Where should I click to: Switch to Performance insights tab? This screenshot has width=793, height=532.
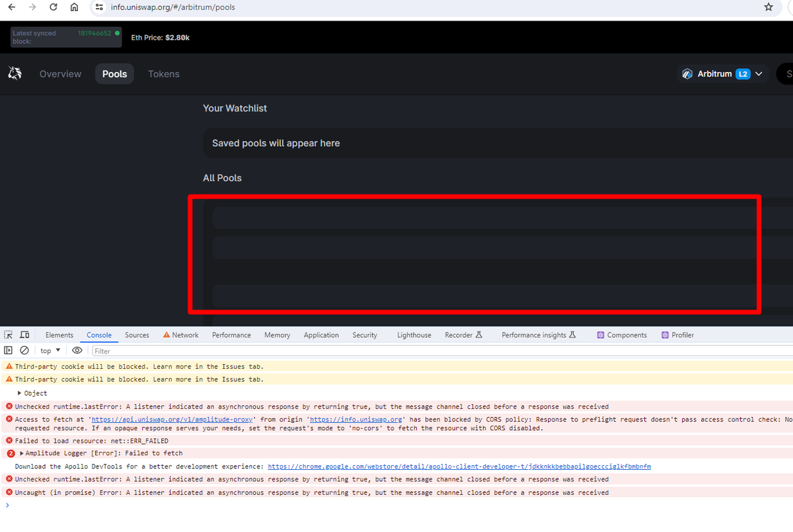(x=539, y=335)
